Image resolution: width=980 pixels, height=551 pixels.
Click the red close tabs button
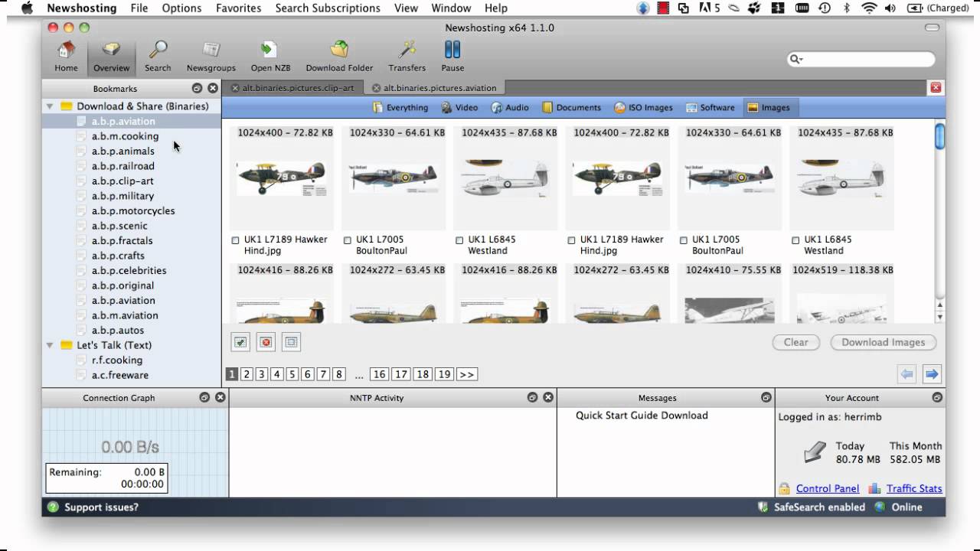coord(936,88)
